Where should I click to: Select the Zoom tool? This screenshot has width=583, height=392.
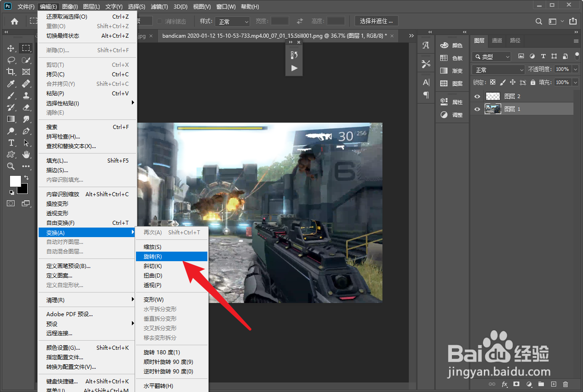click(x=11, y=166)
